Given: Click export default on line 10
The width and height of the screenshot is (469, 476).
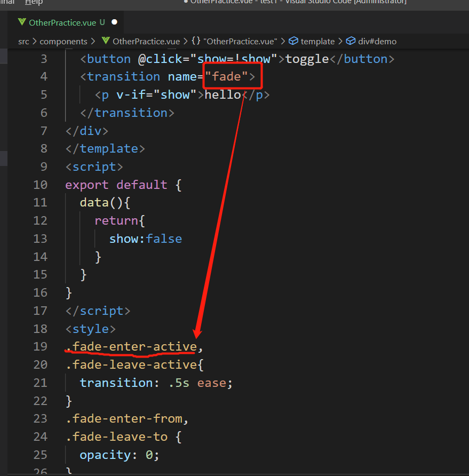Looking at the screenshot, I should [116, 185].
